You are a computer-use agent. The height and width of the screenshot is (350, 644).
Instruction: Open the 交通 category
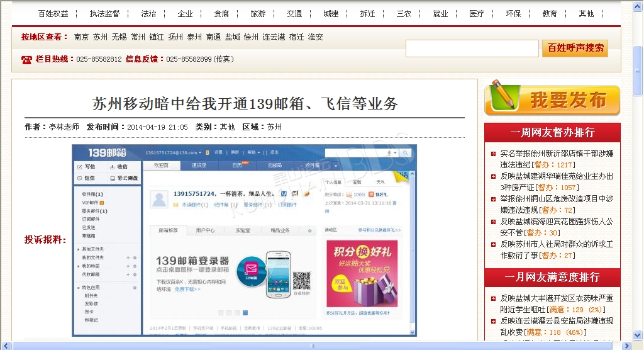click(x=294, y=14)
